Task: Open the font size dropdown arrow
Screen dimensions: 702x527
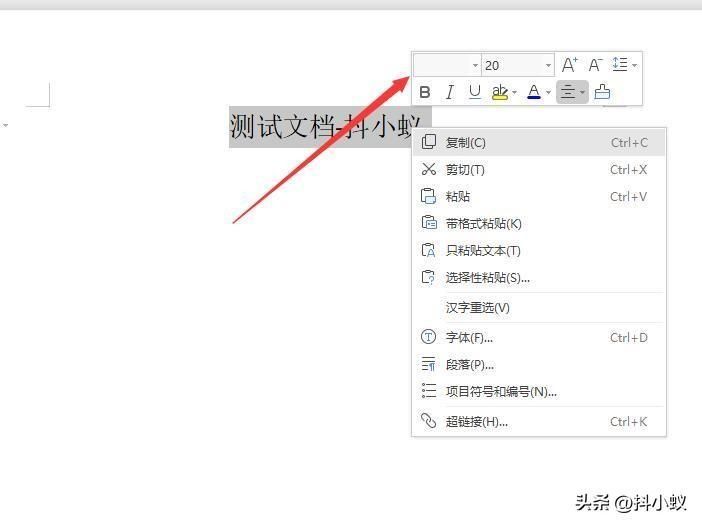Action: (x=548, y=66)
